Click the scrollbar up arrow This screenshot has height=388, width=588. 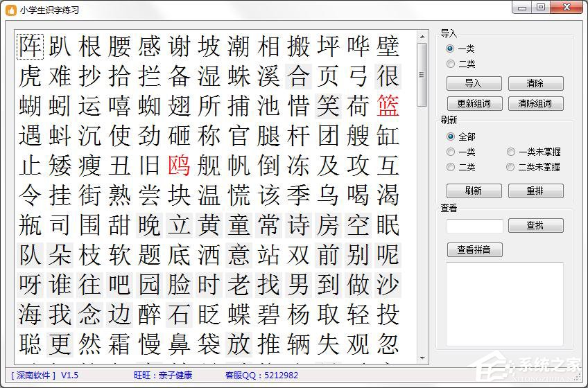coord(422,35)
